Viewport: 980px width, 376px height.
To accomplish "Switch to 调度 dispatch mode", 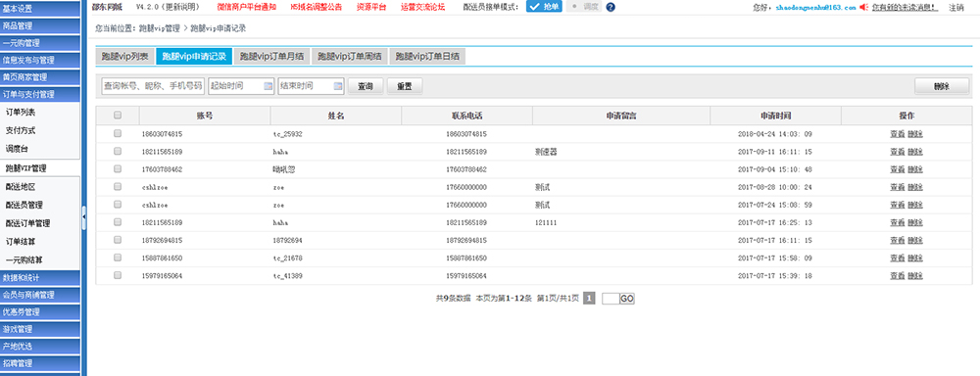I will (584, 7).
